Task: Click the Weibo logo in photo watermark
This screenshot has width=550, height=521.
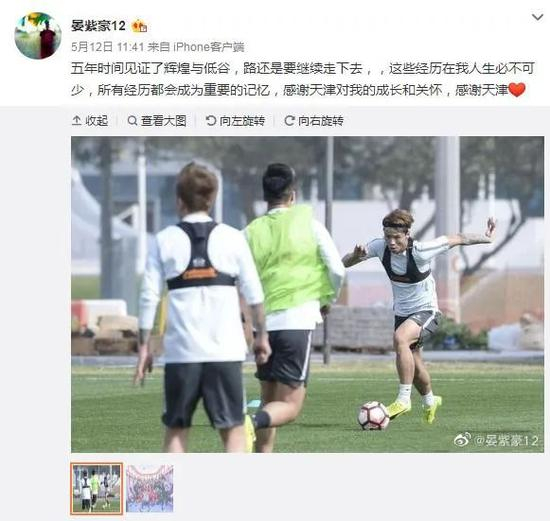Action: (x=463, y=439)
